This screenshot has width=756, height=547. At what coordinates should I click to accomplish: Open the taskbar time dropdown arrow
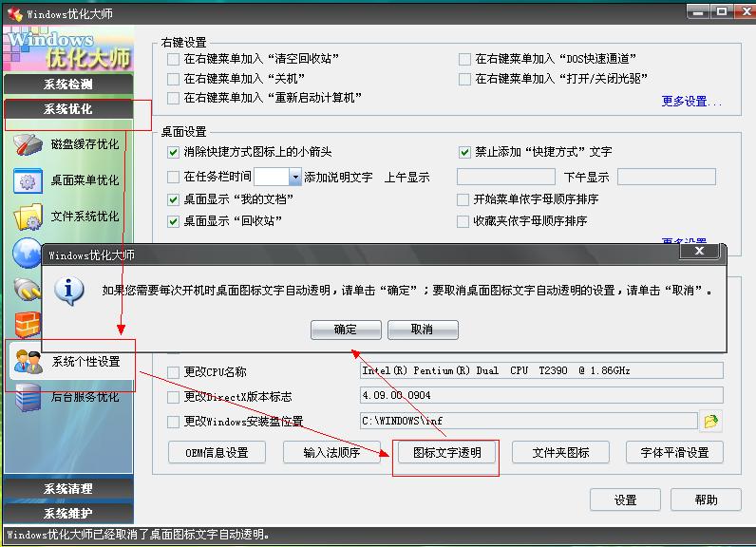coord(295,177)
